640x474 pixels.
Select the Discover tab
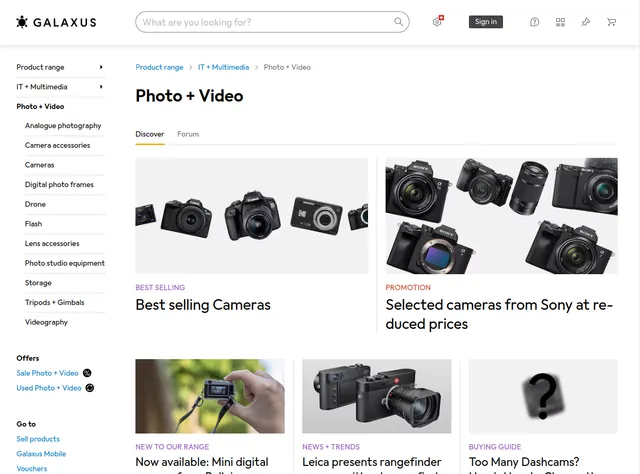(150, 134)
